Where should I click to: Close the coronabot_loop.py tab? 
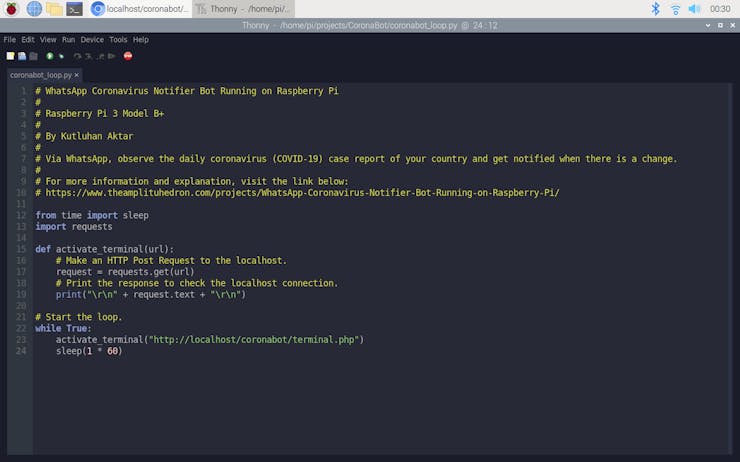click(x=76, y=75)
